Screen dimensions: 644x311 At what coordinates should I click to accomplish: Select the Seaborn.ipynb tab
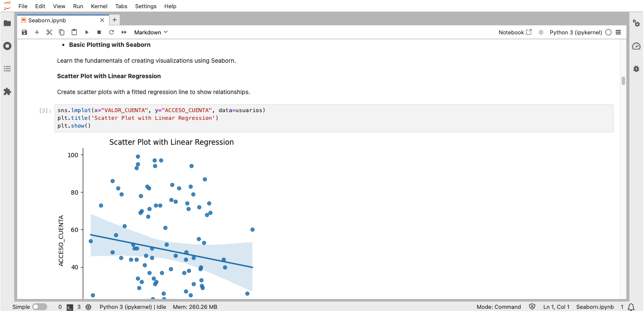coord(47,20)
